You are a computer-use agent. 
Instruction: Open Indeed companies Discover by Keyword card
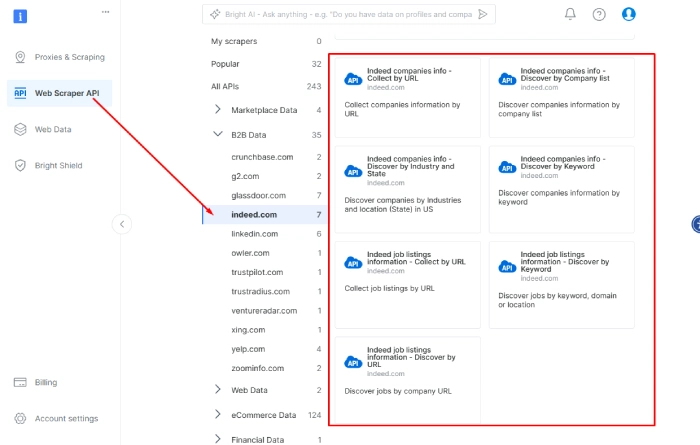[x=562, y=189]
